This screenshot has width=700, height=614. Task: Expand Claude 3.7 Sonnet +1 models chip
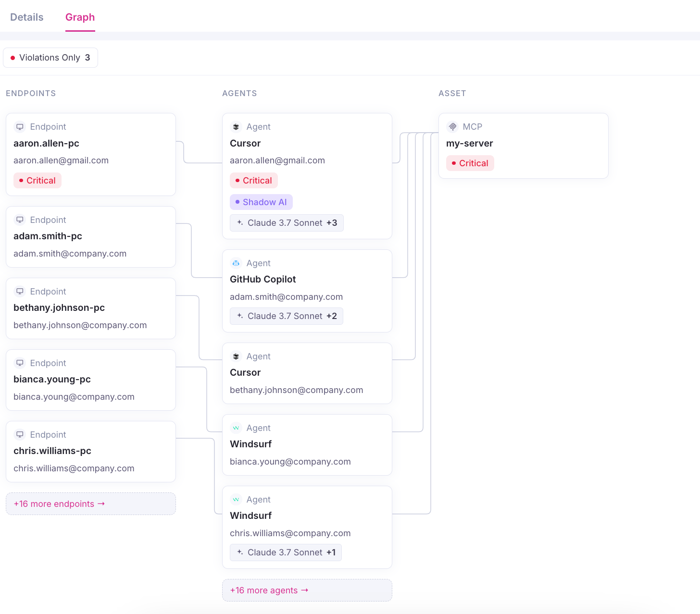click(286, 553)
